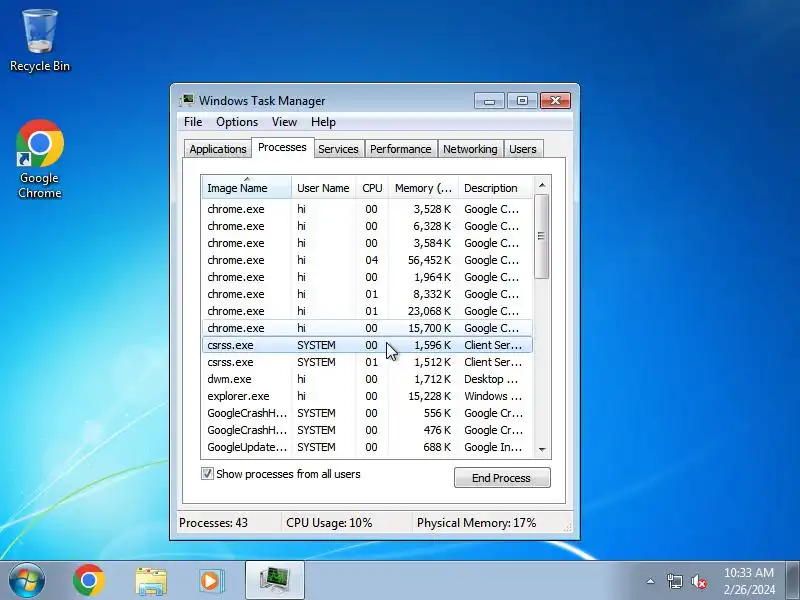Select GoogleCrashH... row with 556 K

point(367,413)
